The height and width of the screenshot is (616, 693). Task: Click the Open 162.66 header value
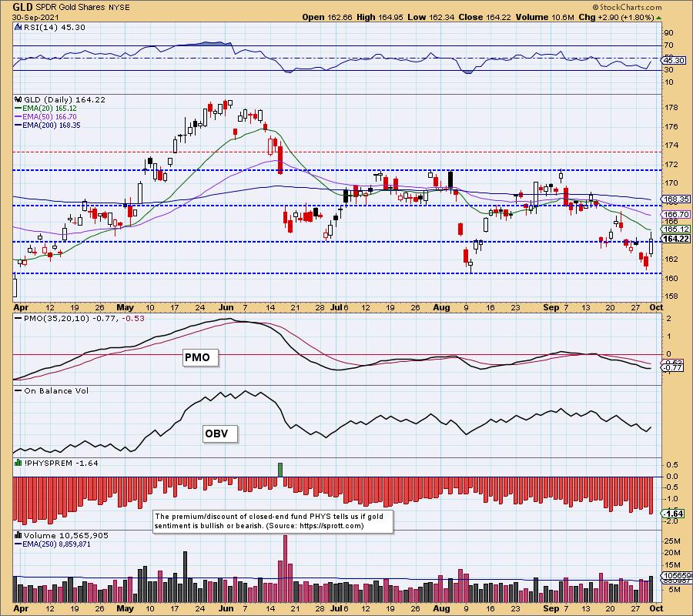[327, 17]
